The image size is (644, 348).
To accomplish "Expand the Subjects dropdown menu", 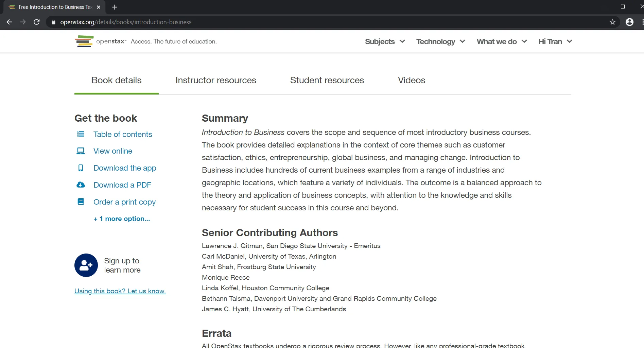I will (385, 41).
